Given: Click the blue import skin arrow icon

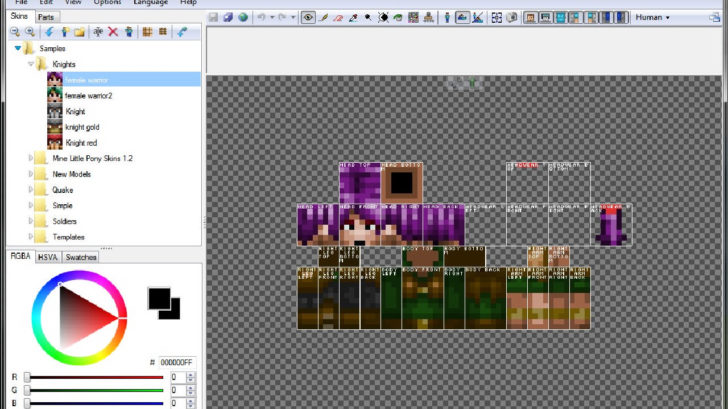Looking at the screenshot, I should 49,32.
